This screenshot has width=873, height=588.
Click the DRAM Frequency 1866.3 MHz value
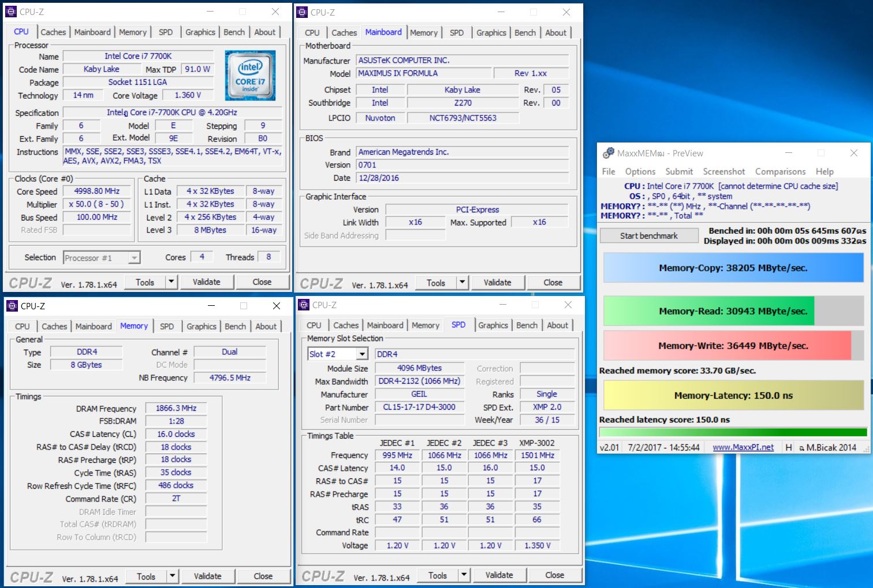coord(176,408)
